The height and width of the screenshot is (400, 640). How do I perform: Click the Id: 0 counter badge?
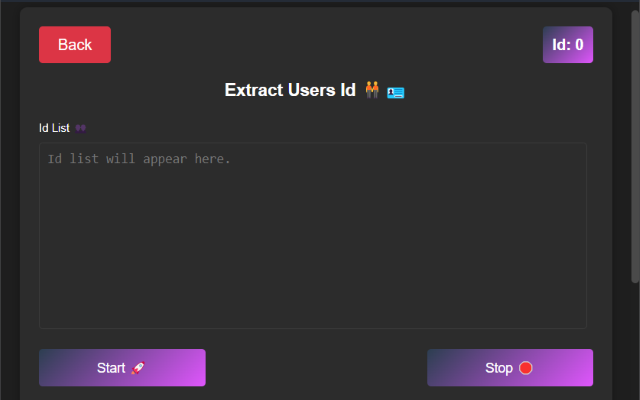(x=568, y=44)
